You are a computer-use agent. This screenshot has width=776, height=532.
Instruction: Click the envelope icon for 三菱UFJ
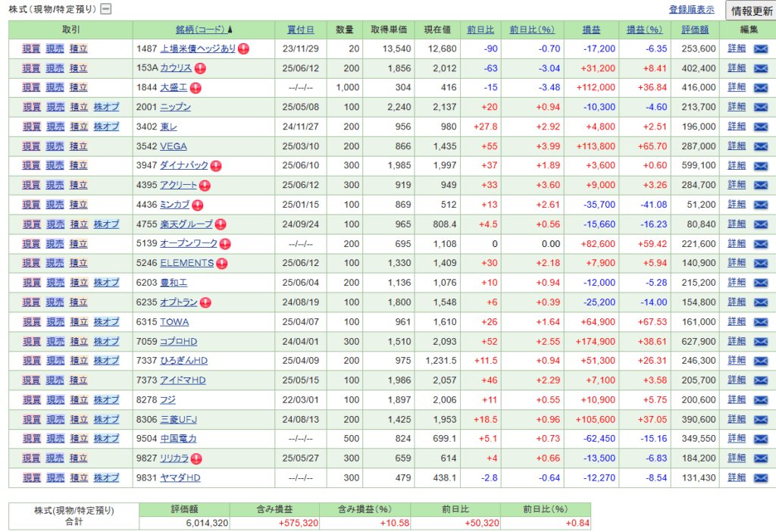760,419
